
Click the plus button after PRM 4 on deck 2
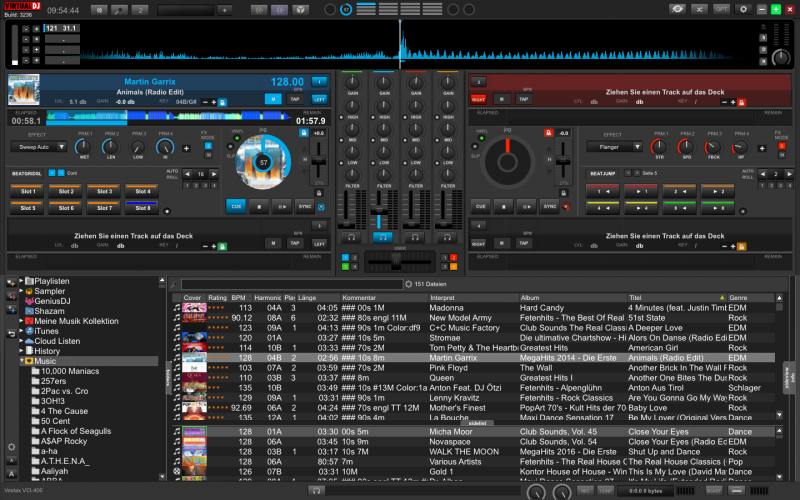click(762, 148)
